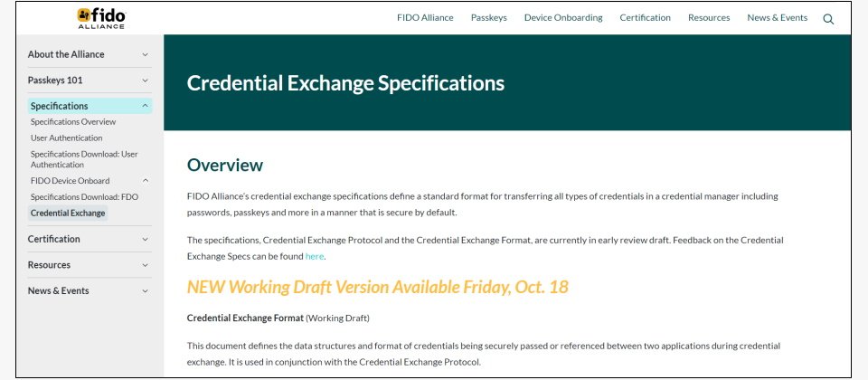Go to News & Events top menu
The height and width of the screenshot is (380, 868).
pyautogui.click(x=778, y=18)
